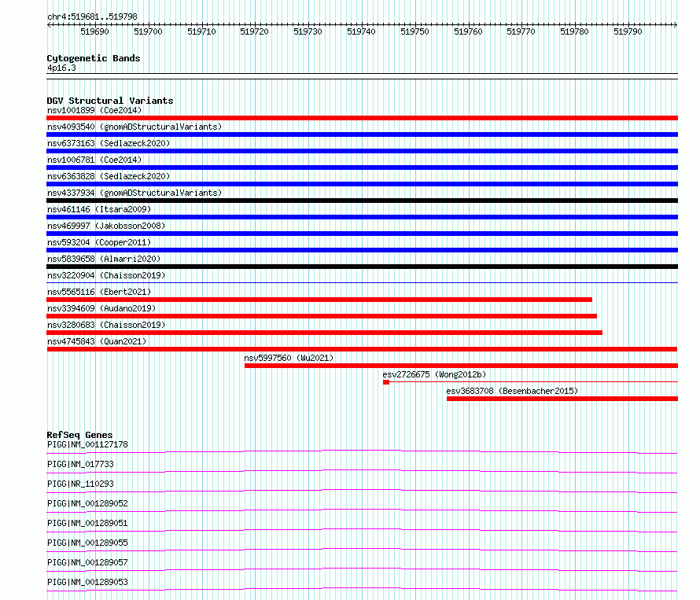Open nsv3394609 (Audano2019) variant label
The width and height of the screenshot is (700, 600).
(101, 308)
